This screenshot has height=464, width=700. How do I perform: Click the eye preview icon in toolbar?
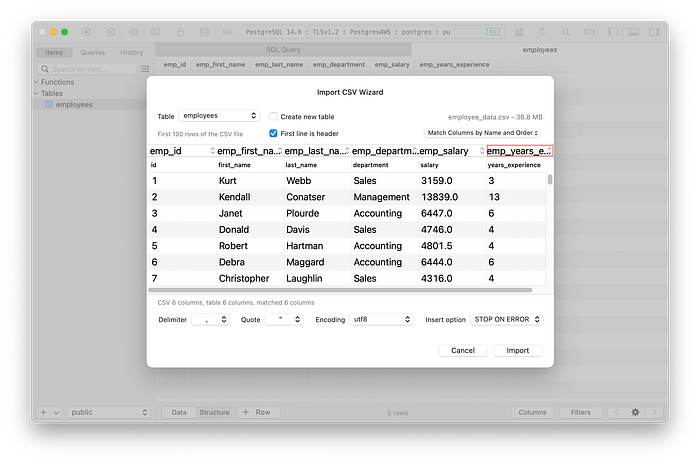133,32
